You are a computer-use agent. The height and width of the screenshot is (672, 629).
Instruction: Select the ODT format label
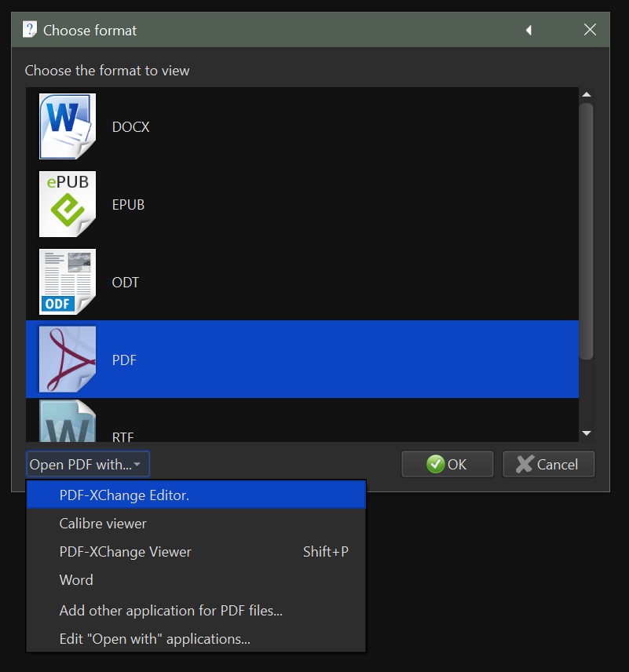(x=125, y=282)
